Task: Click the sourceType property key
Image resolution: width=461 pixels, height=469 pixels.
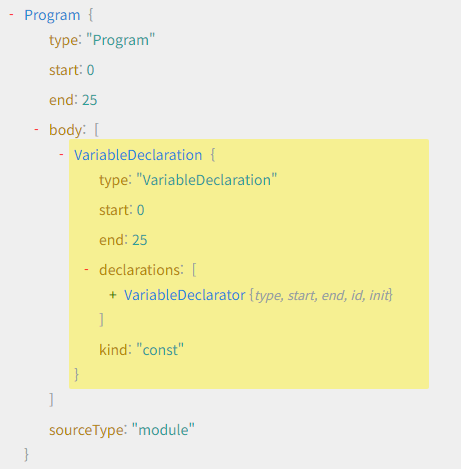Action: pyautogui.click(x=86, y=430)
